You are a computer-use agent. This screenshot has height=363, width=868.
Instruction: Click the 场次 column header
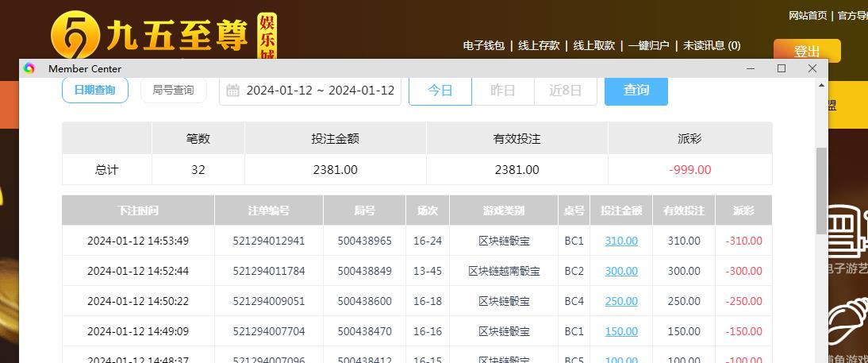pos(428,210)
